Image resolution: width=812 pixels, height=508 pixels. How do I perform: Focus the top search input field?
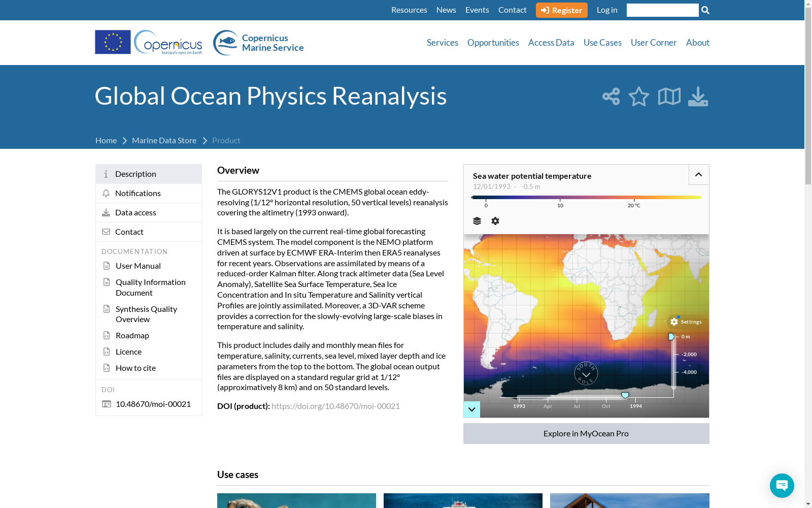click(x=663, y=10)
